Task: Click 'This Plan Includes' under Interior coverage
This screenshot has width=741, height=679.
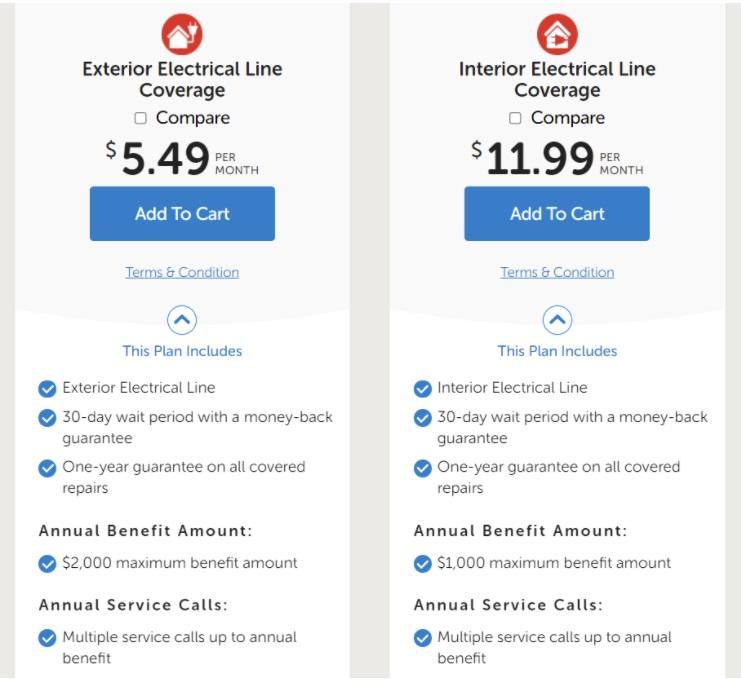Action: [x=557, y=351]
